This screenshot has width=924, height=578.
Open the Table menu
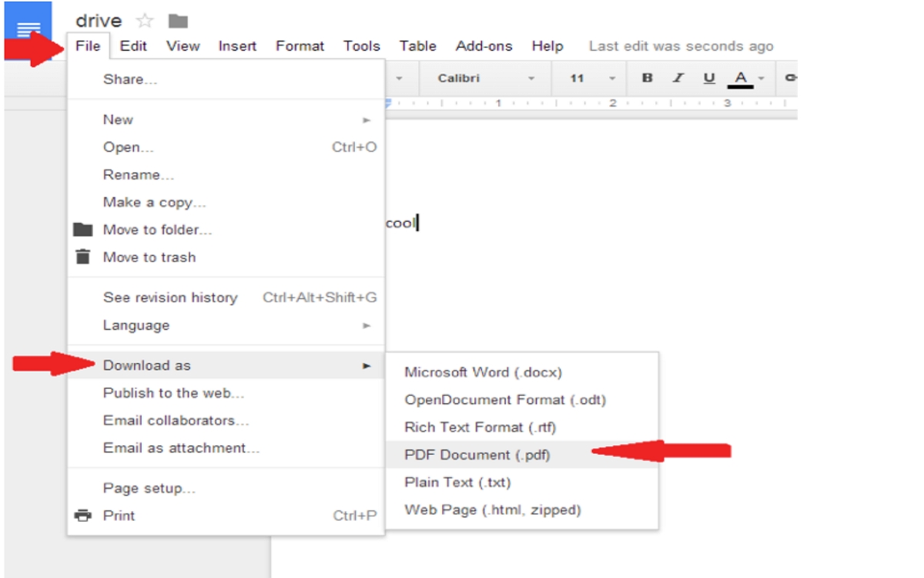[x=418, y=46]
